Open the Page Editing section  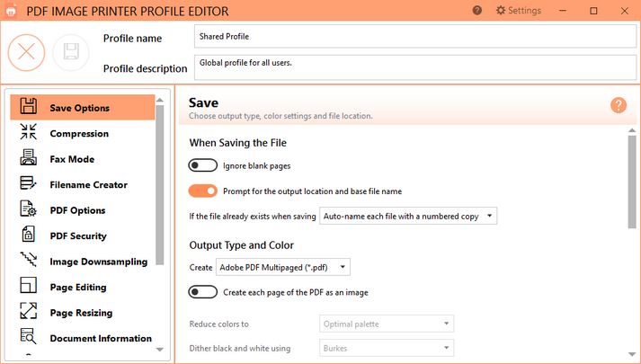tap(83, 287)
